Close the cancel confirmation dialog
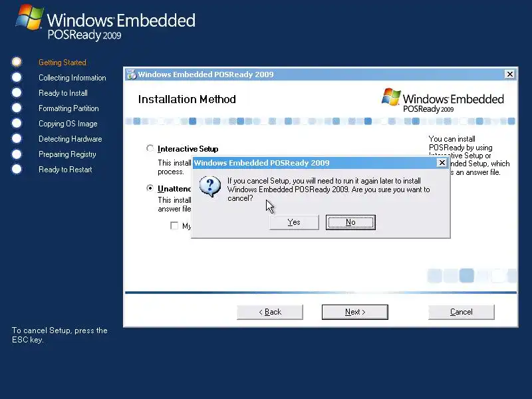532x399 pixels. coord(442,163)
